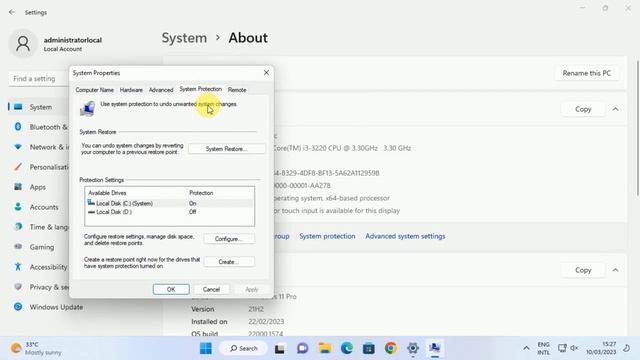The image size is (640, 360).
Task: Show hidden tray icons chevron
Action: tap(526, 348)
